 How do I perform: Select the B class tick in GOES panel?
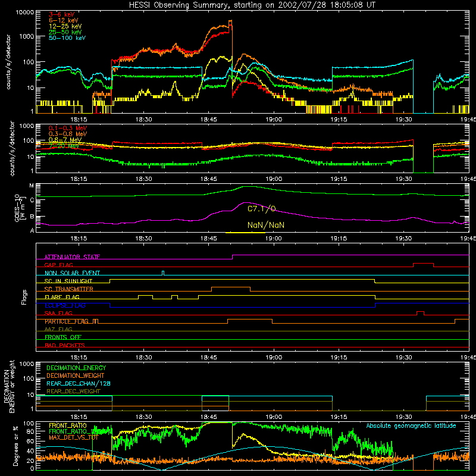[x=32, y=217]
